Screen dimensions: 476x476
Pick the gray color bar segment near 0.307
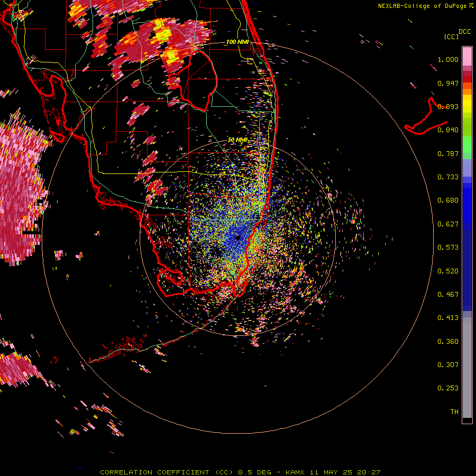(467, 368)
